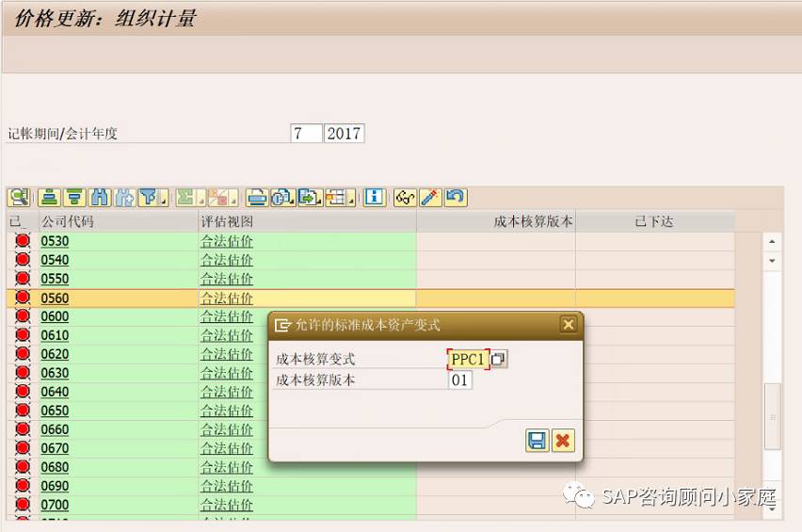Viewport: 802px width, 532px height.
Task: Open the Views icon in toolbar
Action: click(282, 197)
